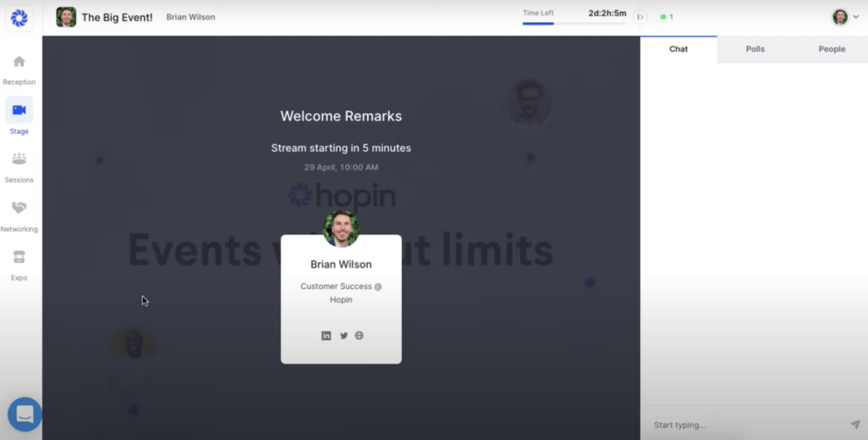Screen dimensions: 868x440
Task: Click the green attendee count indicator
Action: click(x=666, y=17)
